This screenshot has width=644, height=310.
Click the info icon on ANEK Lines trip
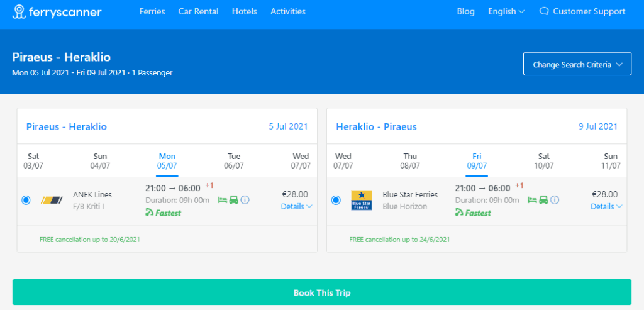pos(245,200)
